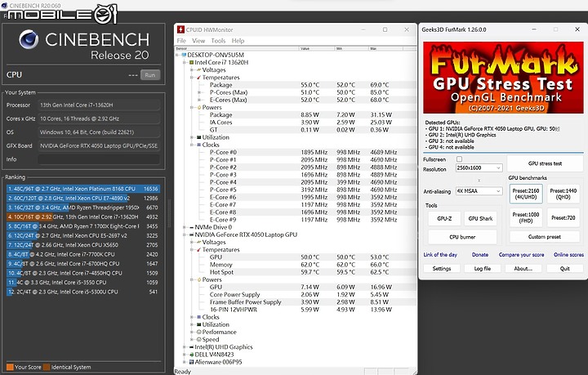This screenshot has width=588, height=375.
Task: Open the Help menu in HWMonitor
Action: click(238, 41)
